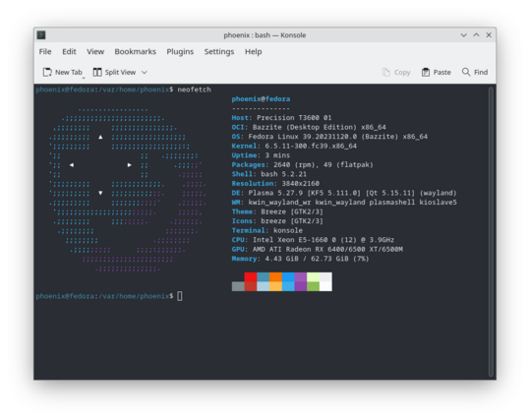Click the greyed Copy icon
This screenshot has width=530, height=420.
tap(386, 72)
